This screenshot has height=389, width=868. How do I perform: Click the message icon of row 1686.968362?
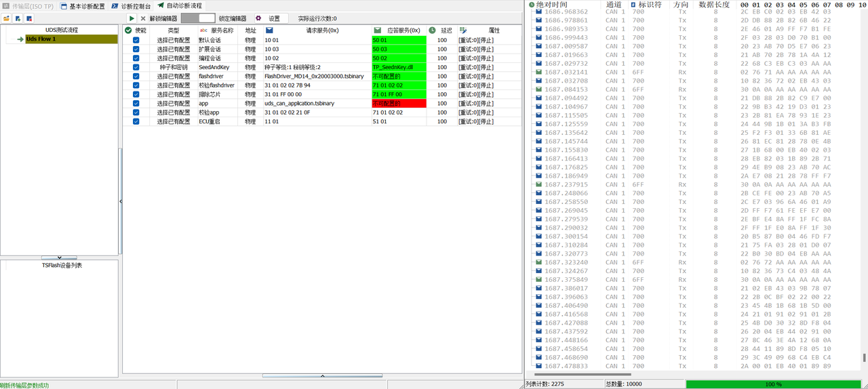538,12
